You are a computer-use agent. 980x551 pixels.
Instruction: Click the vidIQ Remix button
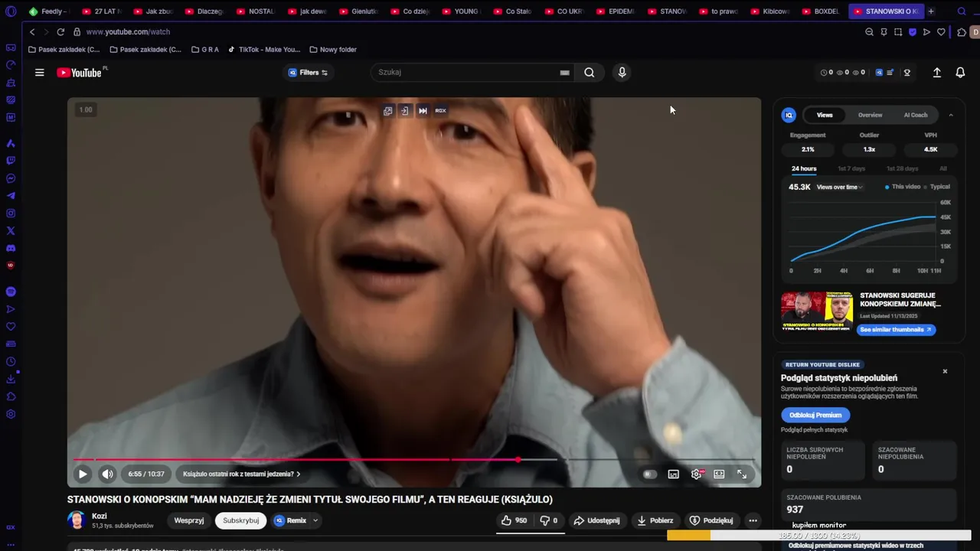click(x=291, y=520)
